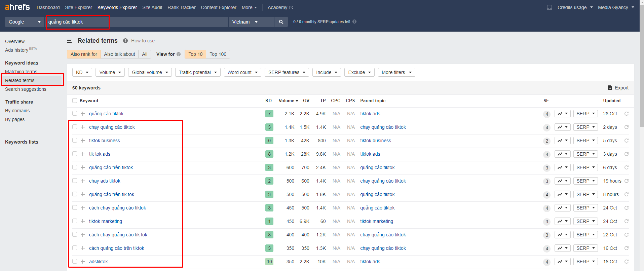Toggle the select-all Keyword header checkbox
This screenshot has width=644, height=271.
pyautogui.click(x=75, y=101)
